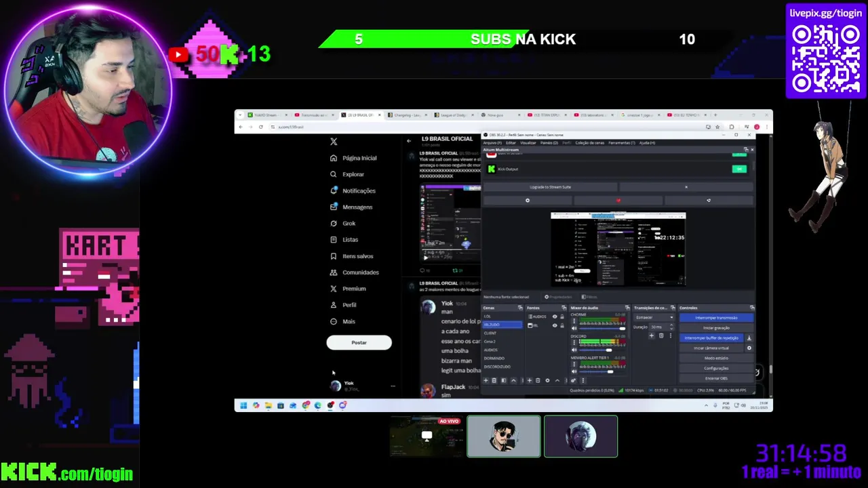The width and height of the screenshot is (868, 488).
Task: Add a new source in Fontes panel
Action: tap(530, 380)
